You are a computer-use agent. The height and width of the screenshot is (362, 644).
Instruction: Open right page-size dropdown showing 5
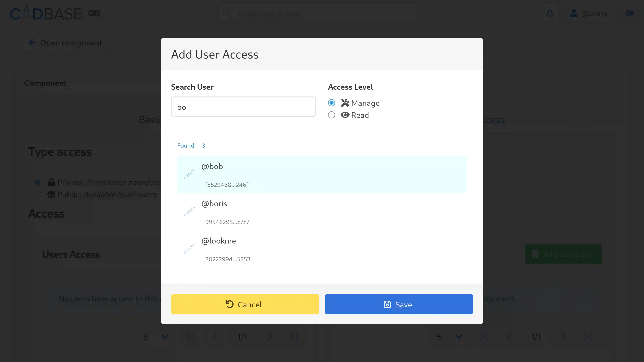click(x=449, y=337)
